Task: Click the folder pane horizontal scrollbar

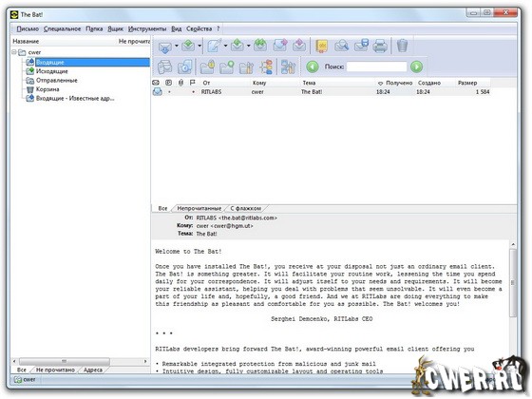Action: coord(80,361)
